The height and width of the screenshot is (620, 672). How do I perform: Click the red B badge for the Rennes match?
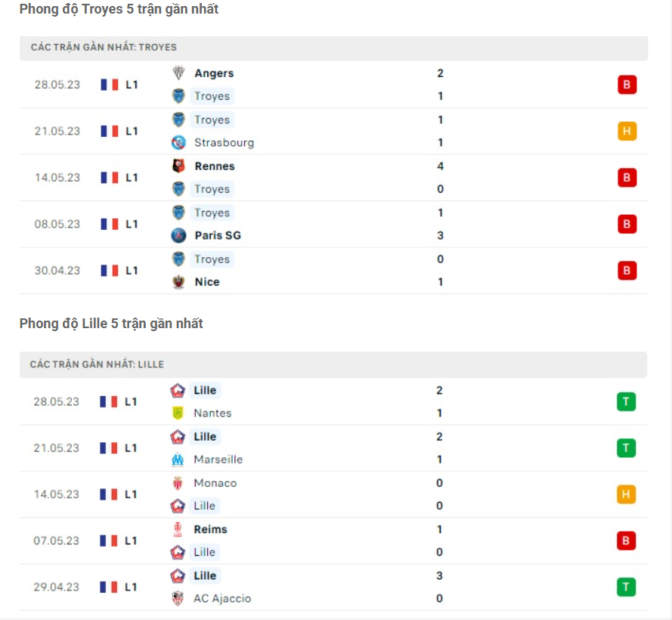(x=627, y=178)
